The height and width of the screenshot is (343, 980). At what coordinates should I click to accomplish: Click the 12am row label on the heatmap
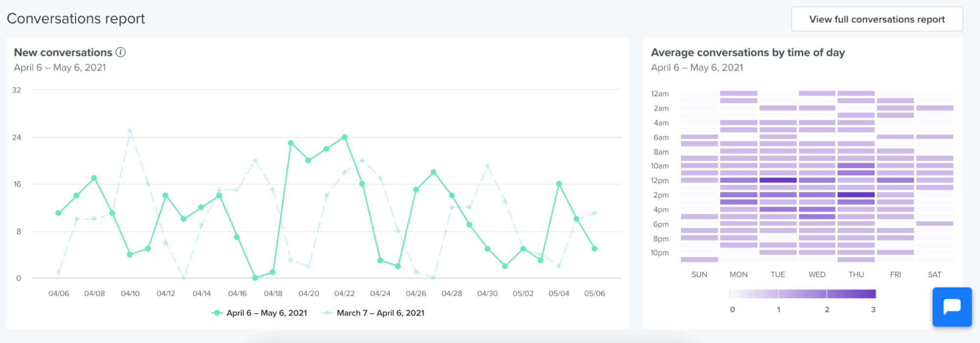(x=660, y=94)
